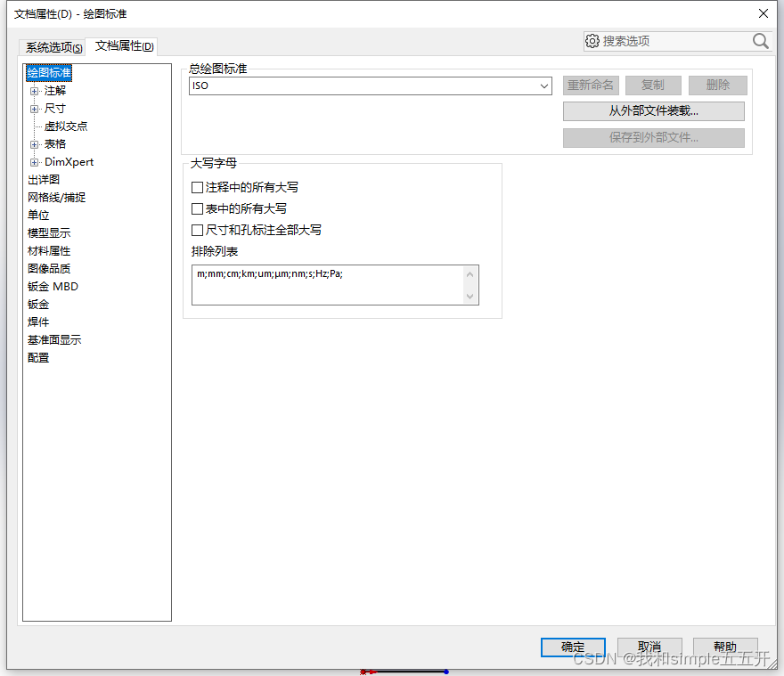The width and height of the screenshot is (784, 676).
Task: Switch to 系统选项(S) tab
Action: pos(54,47)
